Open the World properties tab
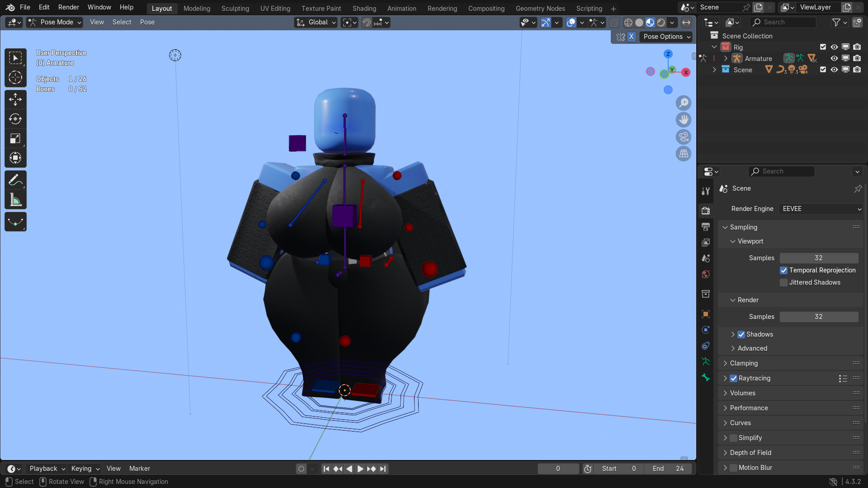This screenshot has height=488, width=868. (x=706, y=274)
